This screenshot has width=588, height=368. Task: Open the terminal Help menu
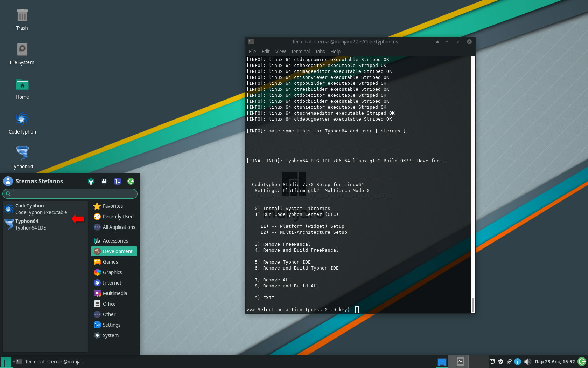click(x=335, y=52)
